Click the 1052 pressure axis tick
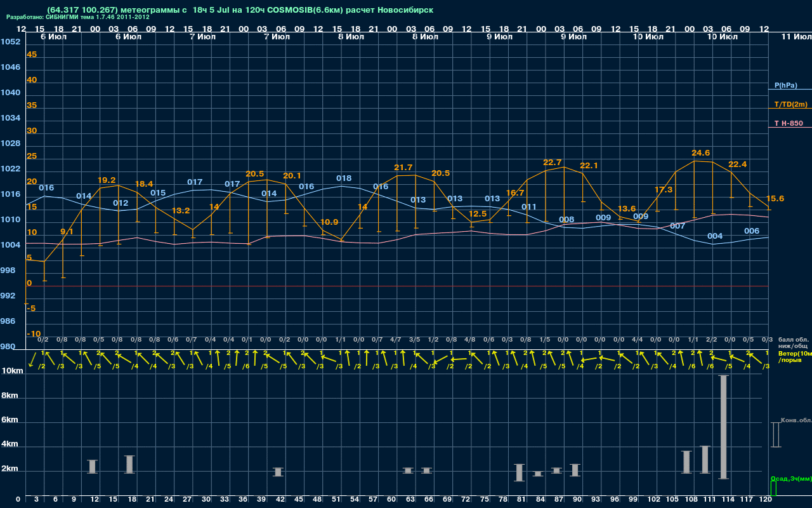Viewport: 812px width, 508px height. (x=10, y=41)
